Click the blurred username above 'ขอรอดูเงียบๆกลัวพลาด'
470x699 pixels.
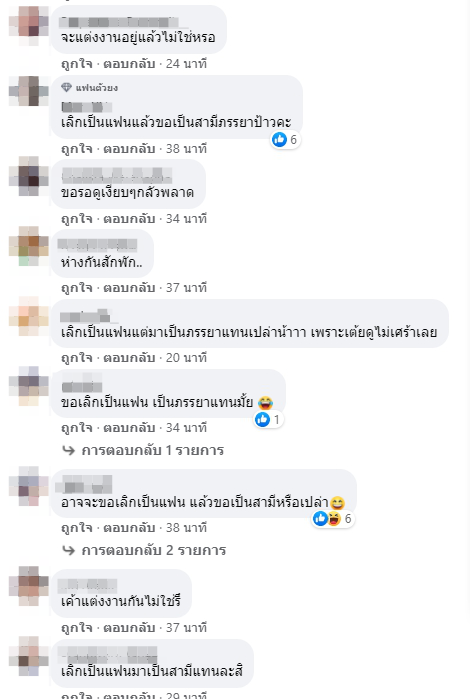tap(116, 176)
